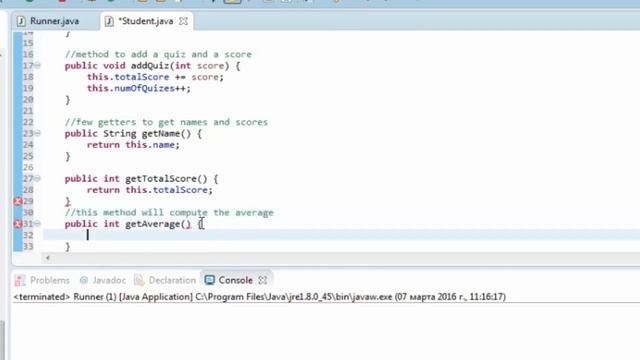Click the error marker on line 29
The height and width of the screenshot is (360, 640).
(18, 201)
